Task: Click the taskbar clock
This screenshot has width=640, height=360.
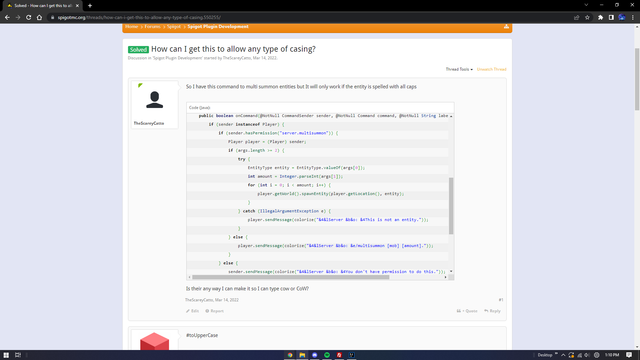Action: point(612,355)
